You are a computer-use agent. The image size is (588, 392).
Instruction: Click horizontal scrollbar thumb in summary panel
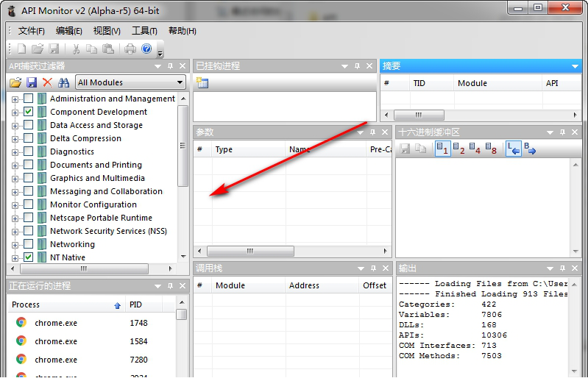tap(419, 115)
